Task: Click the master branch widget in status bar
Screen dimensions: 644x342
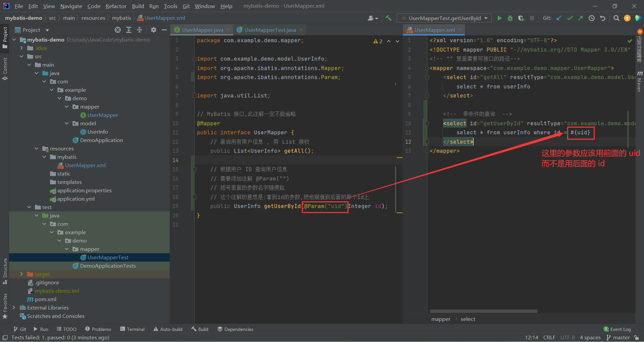Action: point(619,337)
